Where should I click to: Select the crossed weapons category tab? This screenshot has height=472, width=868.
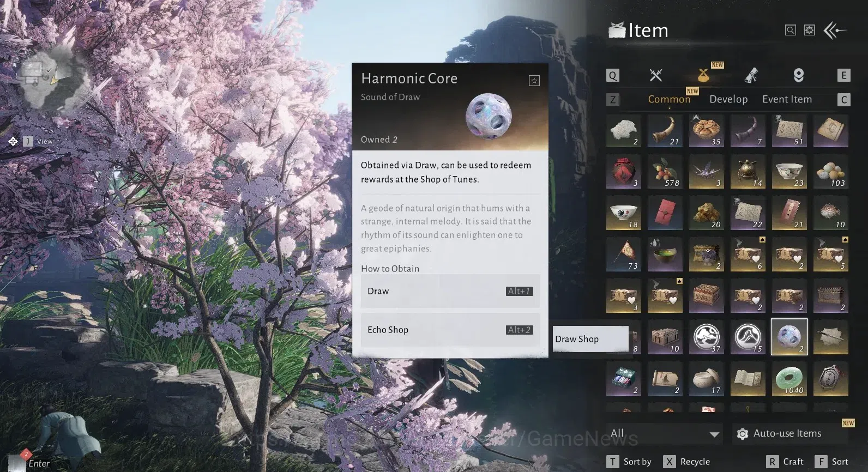[656, 75]
